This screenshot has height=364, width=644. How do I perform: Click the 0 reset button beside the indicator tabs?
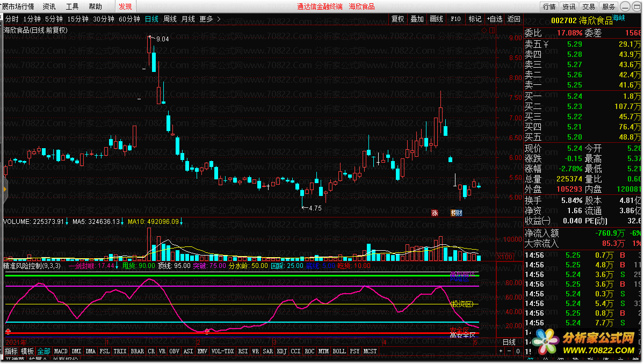pos(518,351)
